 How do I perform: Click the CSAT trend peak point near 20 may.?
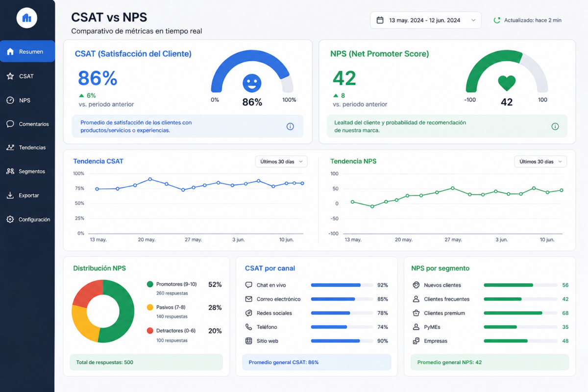tap(150, 179)
